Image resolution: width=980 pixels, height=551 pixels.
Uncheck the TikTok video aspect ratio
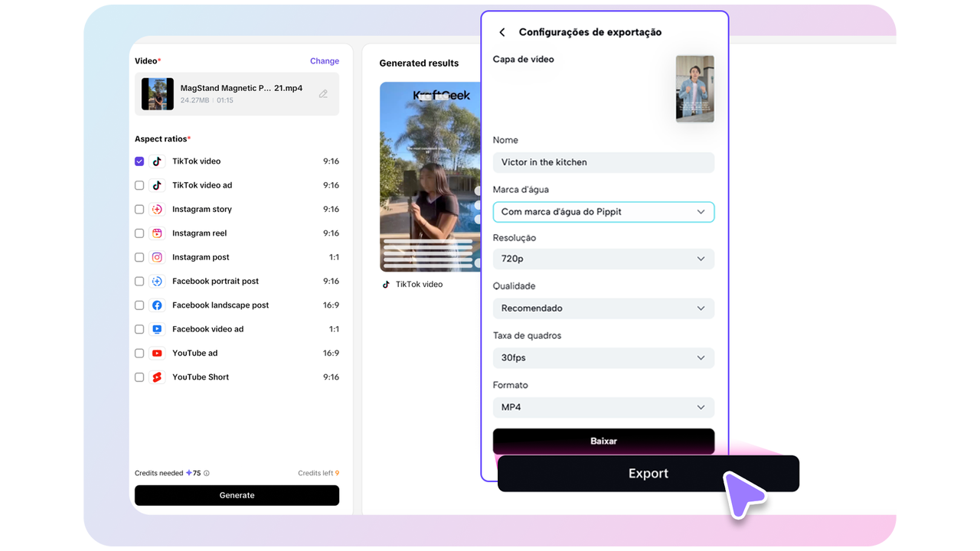(139, 161)
